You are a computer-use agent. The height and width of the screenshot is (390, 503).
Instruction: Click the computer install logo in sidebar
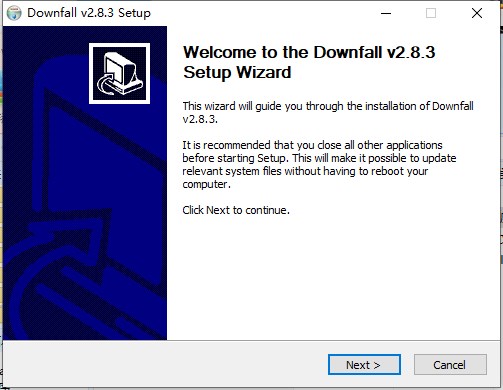click(x=119, y=73)
